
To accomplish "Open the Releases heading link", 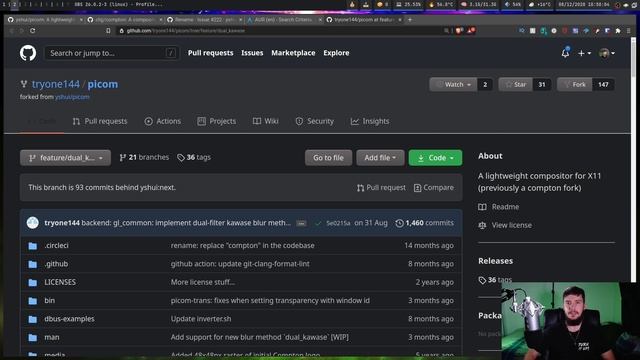I will point(496,261).
